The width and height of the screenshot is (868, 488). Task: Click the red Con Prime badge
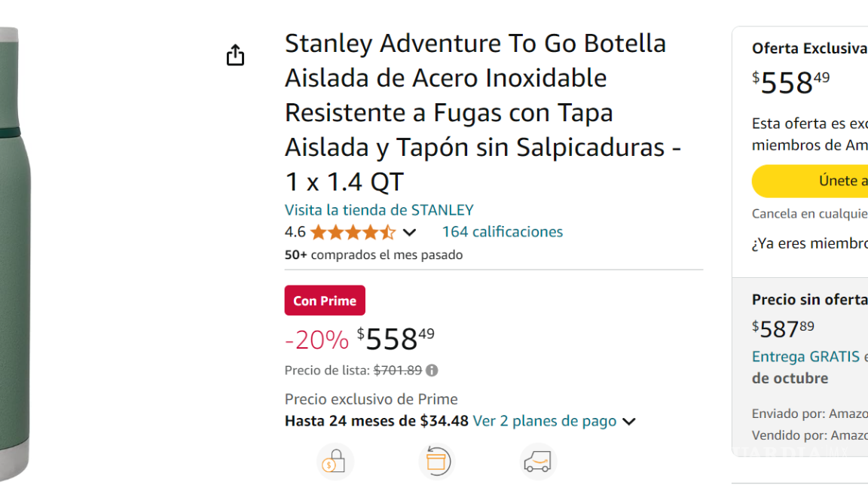[325, 300]
